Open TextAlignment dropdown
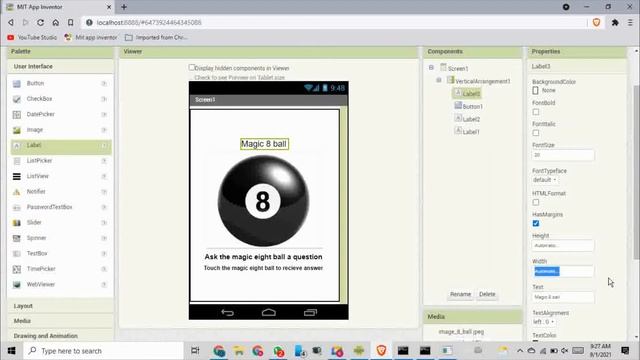 click(543, 322)
